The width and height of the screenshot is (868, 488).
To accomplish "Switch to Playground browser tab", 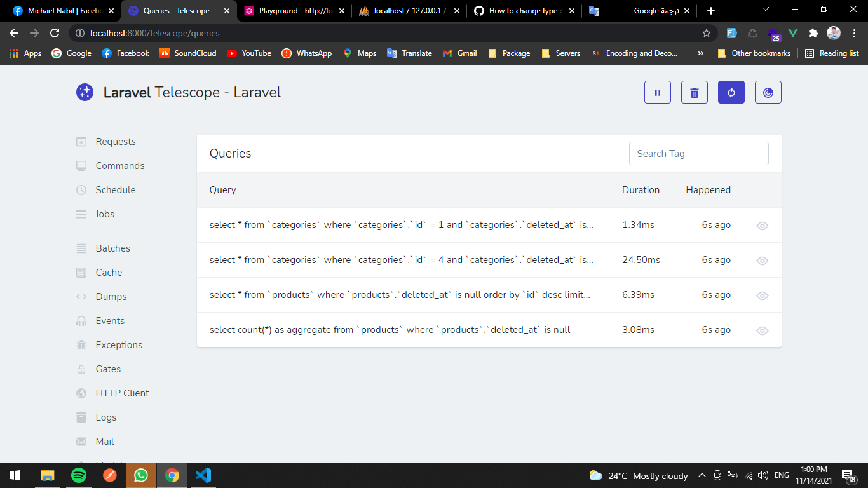I will click(x=294, y=11).
